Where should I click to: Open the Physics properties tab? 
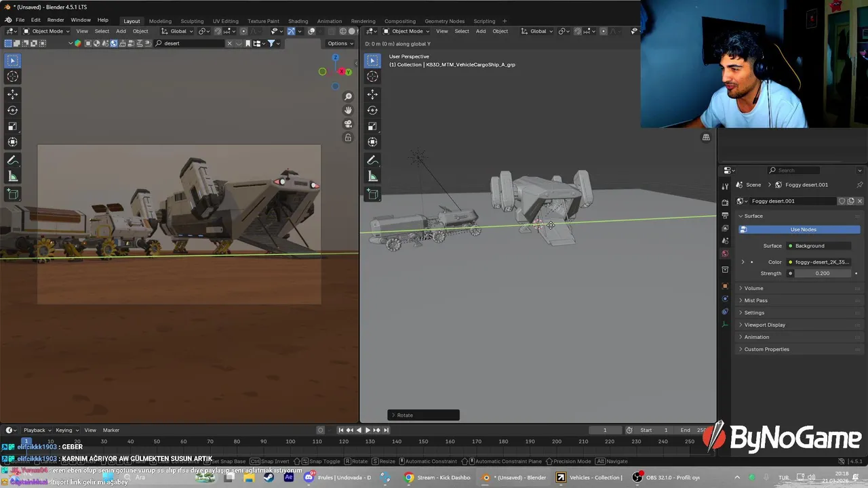pos(725,299)
